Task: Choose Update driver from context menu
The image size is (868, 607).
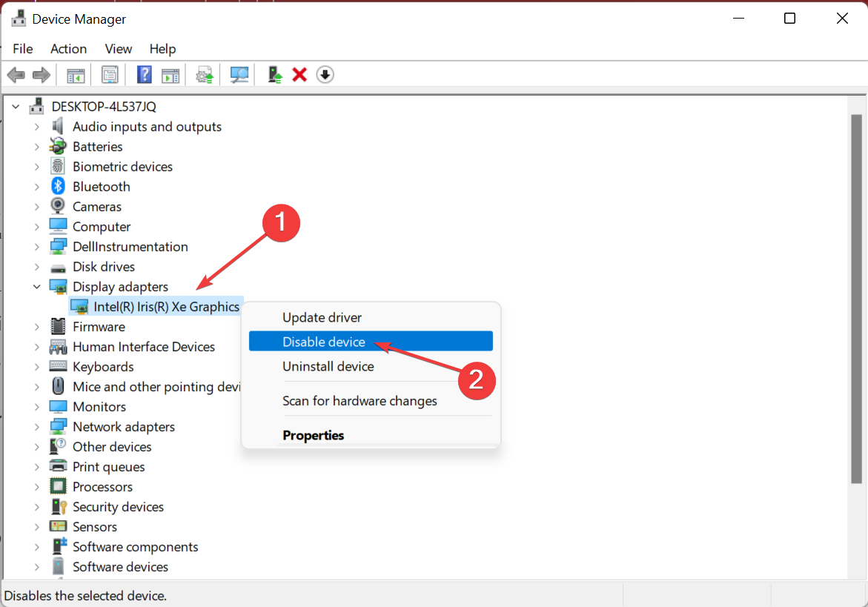Action: coord(371,318)
